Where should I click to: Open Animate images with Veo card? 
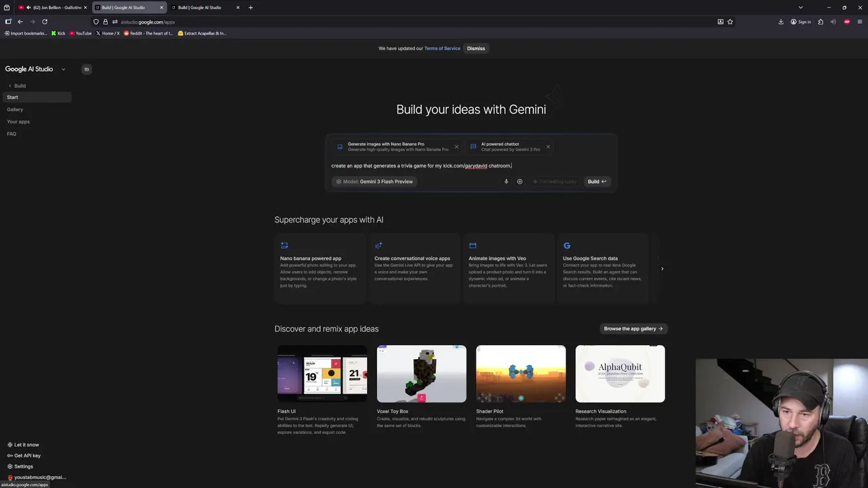509,269
